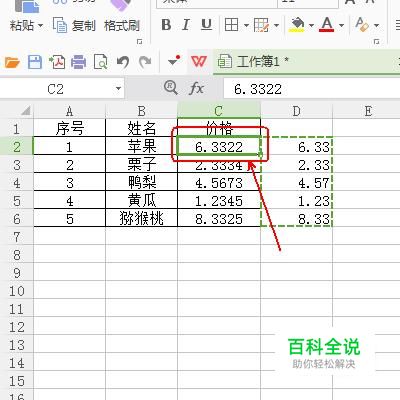400x400 pixels.
Task: Click the magnifier icon beside fx
Action: (171, 88)
